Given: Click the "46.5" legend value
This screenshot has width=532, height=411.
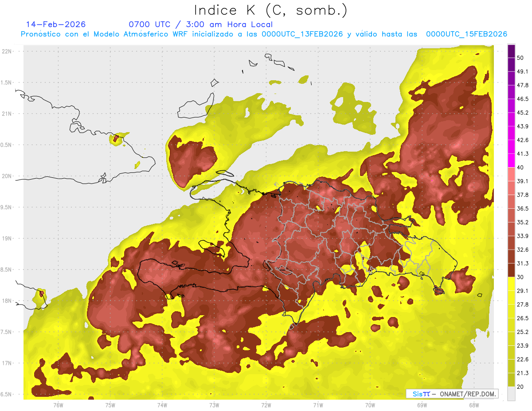Looking at the screenshot, I should click(x=523, y=99).
